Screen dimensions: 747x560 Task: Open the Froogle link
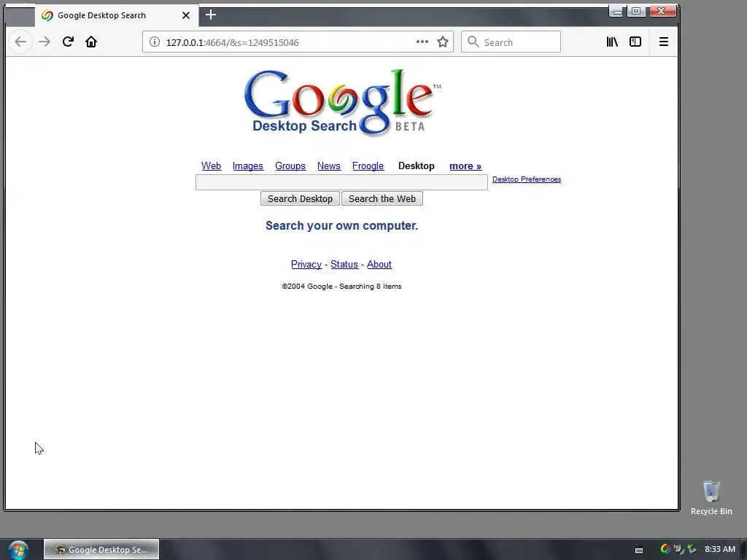368,166
